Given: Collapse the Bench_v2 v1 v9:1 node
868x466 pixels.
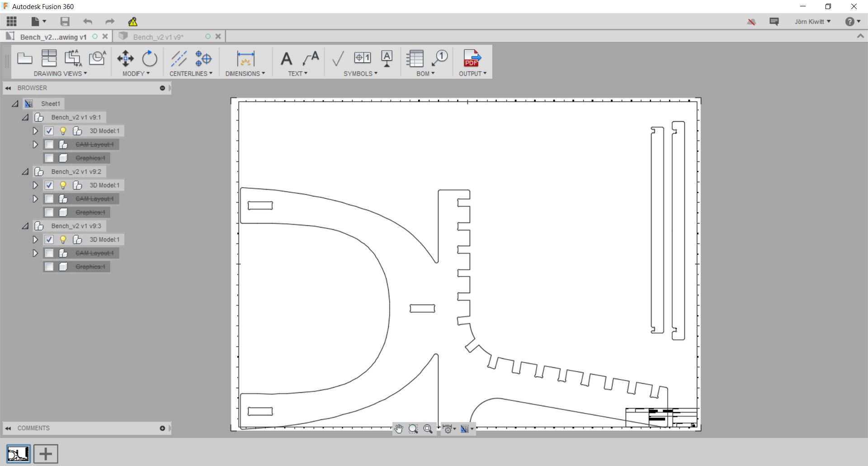Looking at the screenshot, I should coord(25,117).
